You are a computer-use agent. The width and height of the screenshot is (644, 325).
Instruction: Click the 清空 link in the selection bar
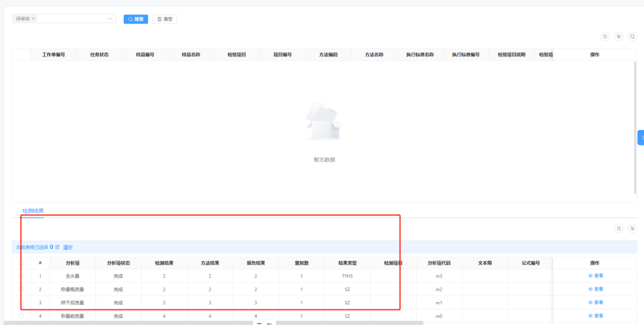click(68, 247)
